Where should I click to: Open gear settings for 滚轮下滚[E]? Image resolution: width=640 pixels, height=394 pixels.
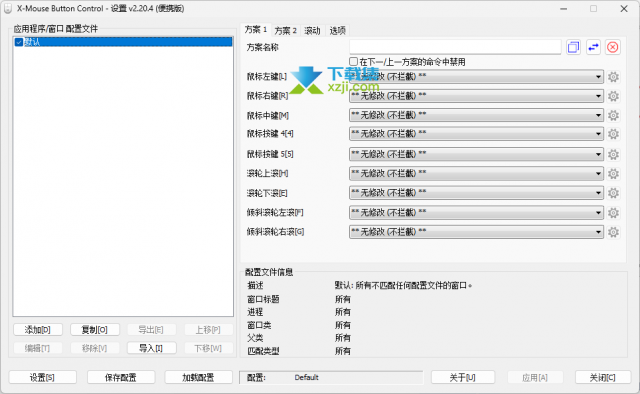point(613,193)
